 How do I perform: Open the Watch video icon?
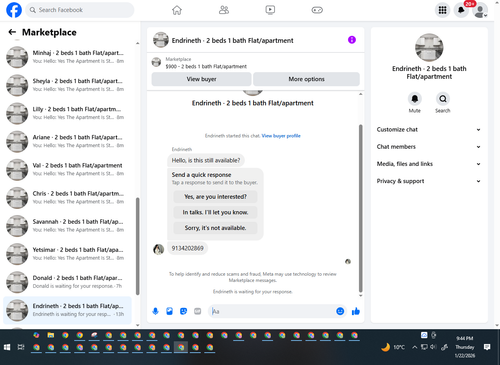(270, 10)
